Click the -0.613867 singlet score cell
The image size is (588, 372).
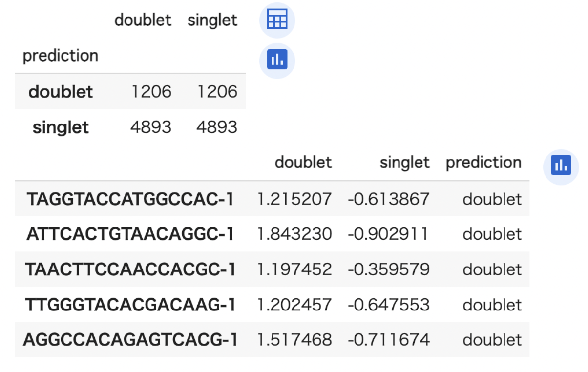[x=389, y=199]
